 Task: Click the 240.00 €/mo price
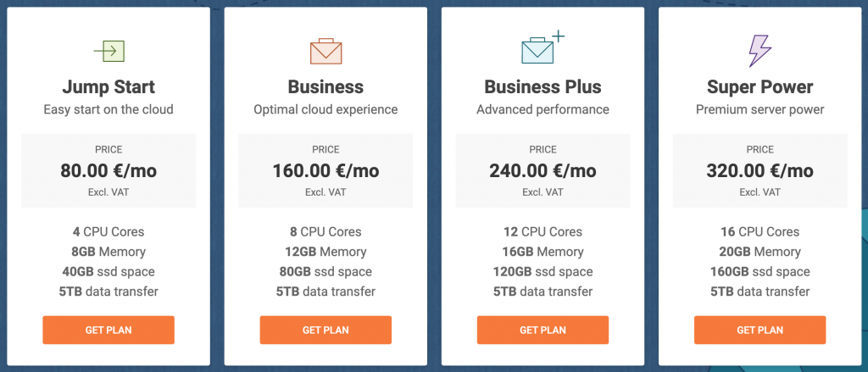point(542,171)
